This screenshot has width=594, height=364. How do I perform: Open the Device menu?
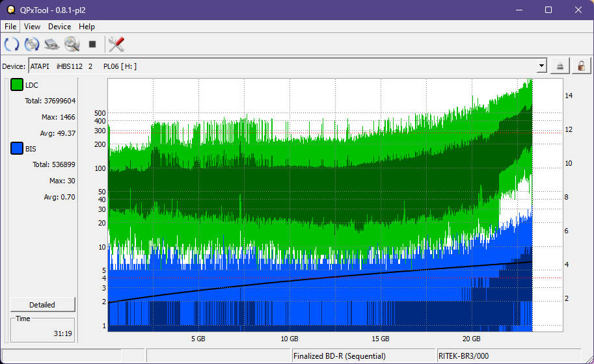click(59, 27)
